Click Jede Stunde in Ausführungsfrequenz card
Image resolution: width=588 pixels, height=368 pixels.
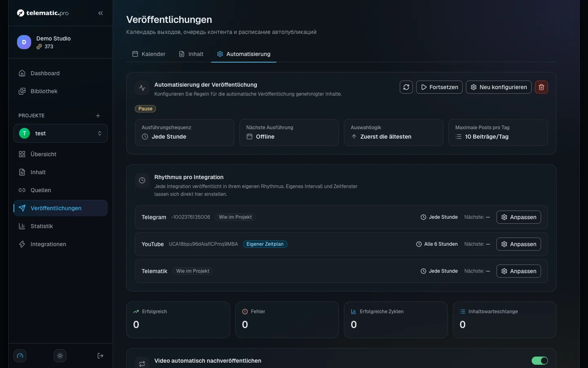click(169, 137)
